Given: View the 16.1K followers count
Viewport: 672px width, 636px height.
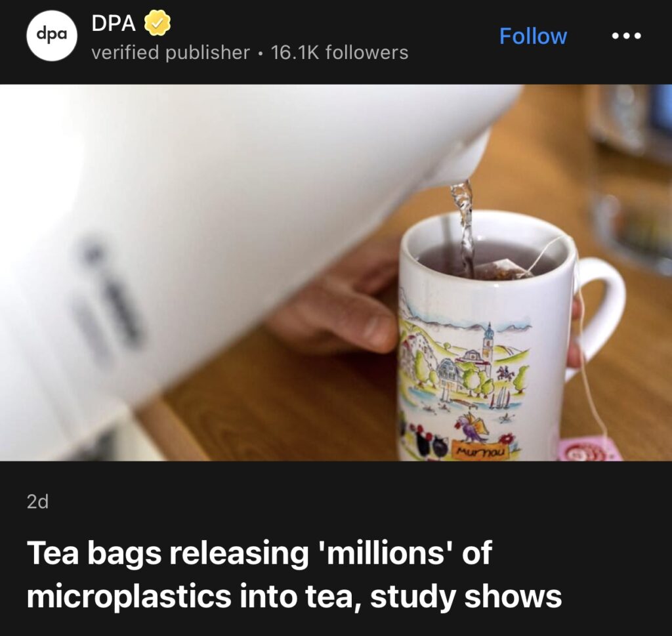Looking at the screenshot, I should click(x=339, y=53).
